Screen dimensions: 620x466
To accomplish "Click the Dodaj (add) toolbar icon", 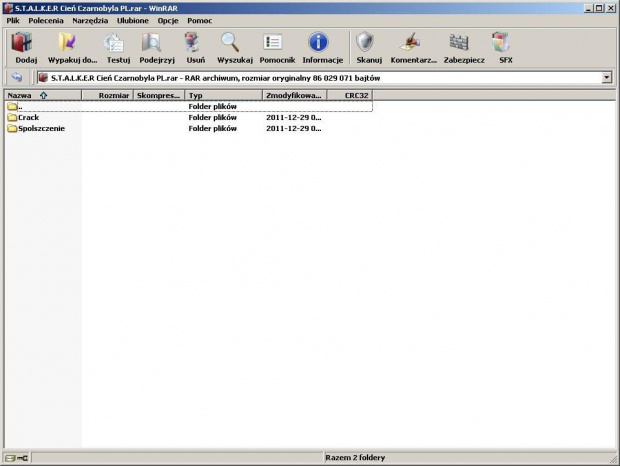I will (22, 42).
